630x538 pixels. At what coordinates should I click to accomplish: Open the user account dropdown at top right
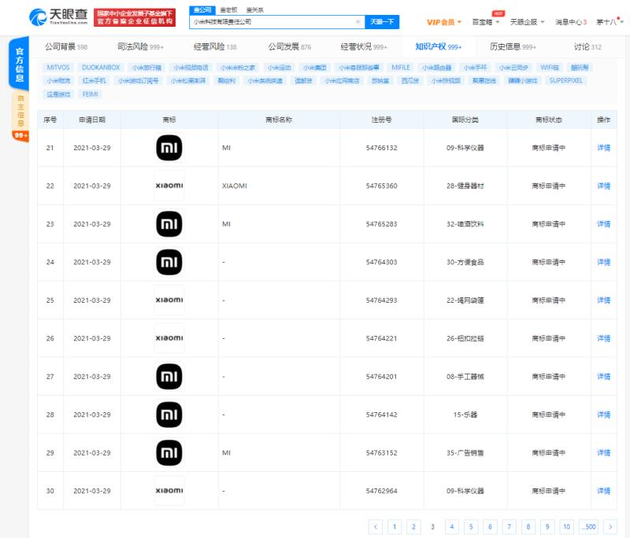pos(610,22)
